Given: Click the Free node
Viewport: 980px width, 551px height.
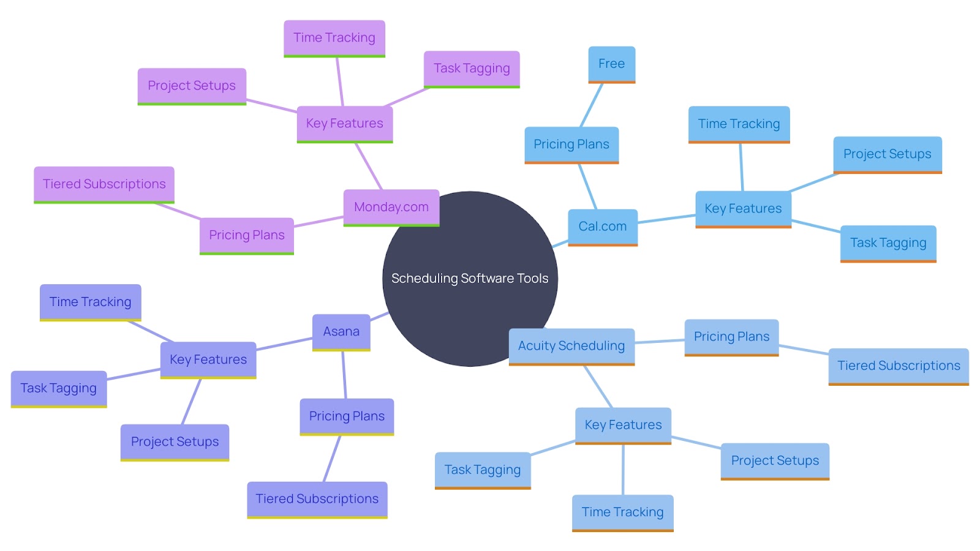Looking at the screenshot, I should (x=612, y=64).
